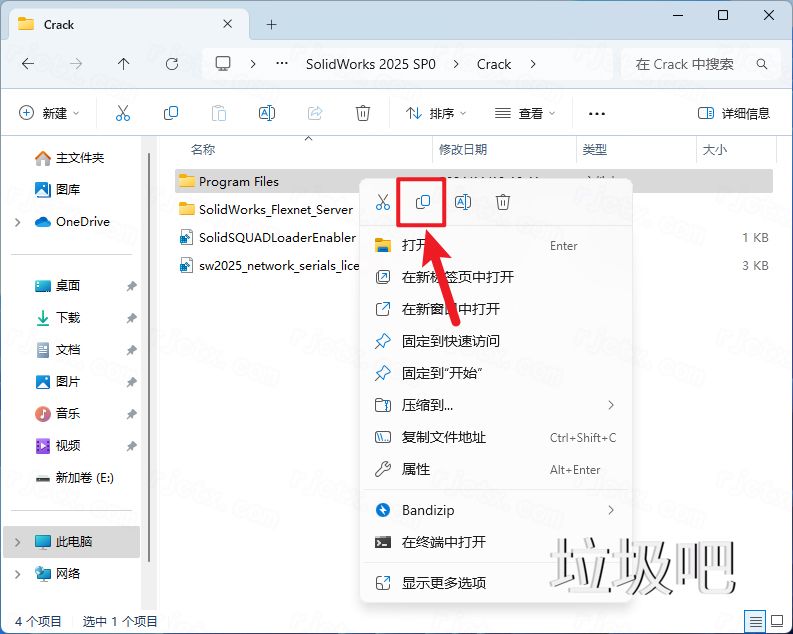This screenshot has height=634, width=793.
Task: Open 新加卷 (E:) in the sidebar
Action: point(74,478)
